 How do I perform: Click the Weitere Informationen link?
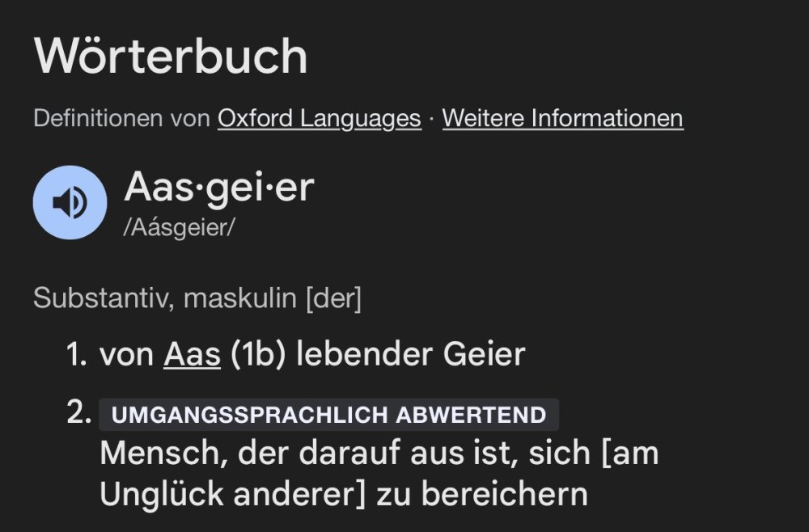click(x=562, y=119)
